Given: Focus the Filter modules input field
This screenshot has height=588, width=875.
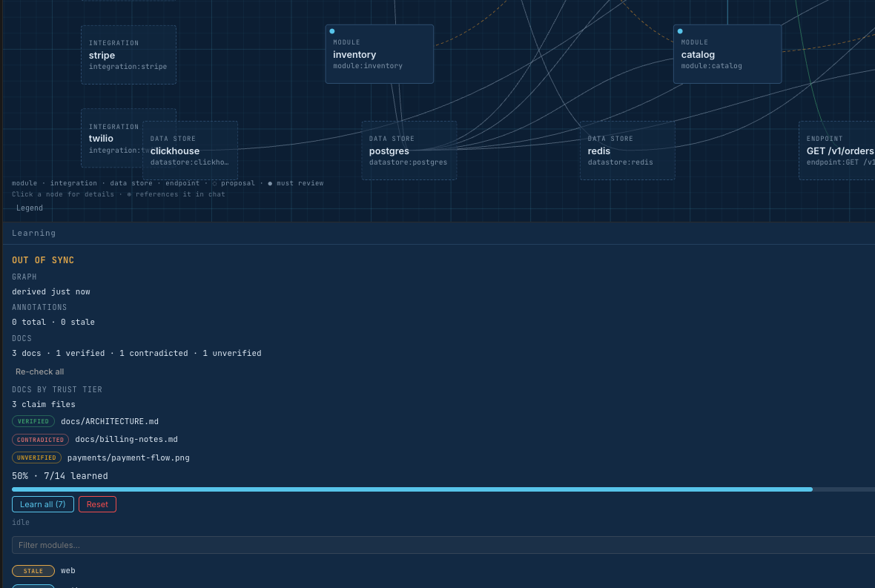Looking at the screenshot, I should [x=443, y=545].
